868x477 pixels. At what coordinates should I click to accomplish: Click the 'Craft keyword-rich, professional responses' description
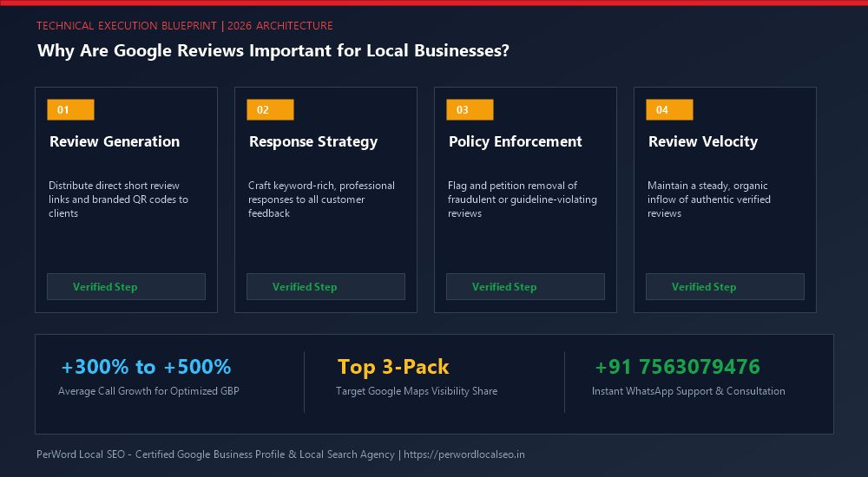click(321, 199)
